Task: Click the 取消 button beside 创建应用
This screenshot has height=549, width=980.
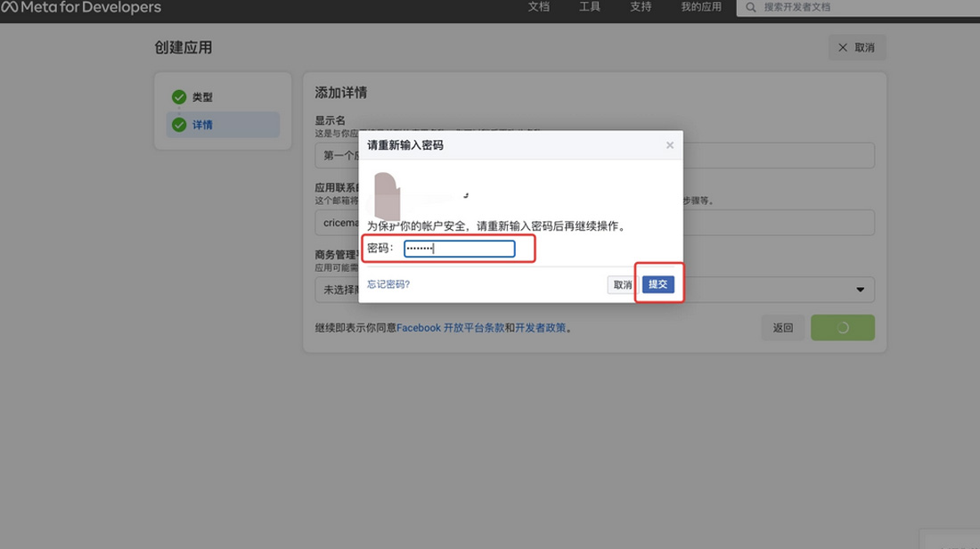Action: pyautogui.click(x=856, y=48)
